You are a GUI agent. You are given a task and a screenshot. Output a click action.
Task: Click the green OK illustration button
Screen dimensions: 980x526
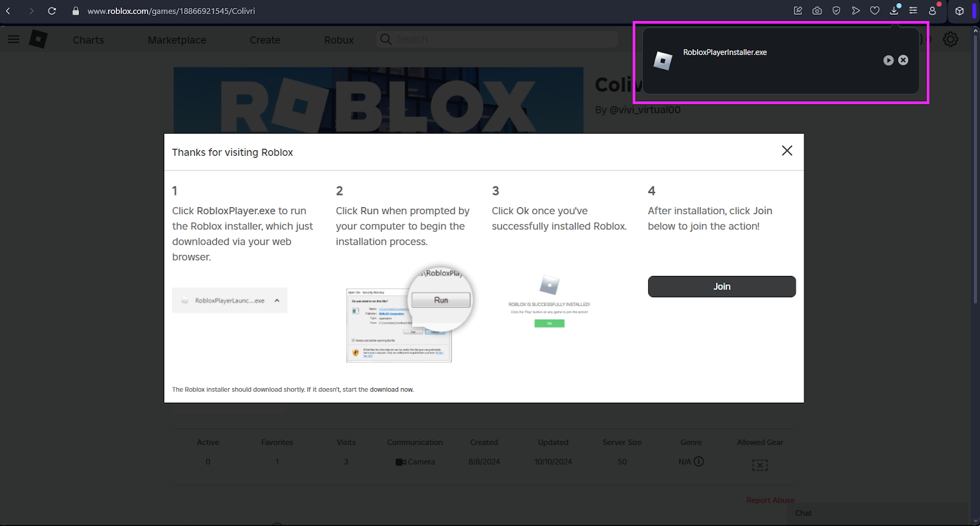pos(549,323)
